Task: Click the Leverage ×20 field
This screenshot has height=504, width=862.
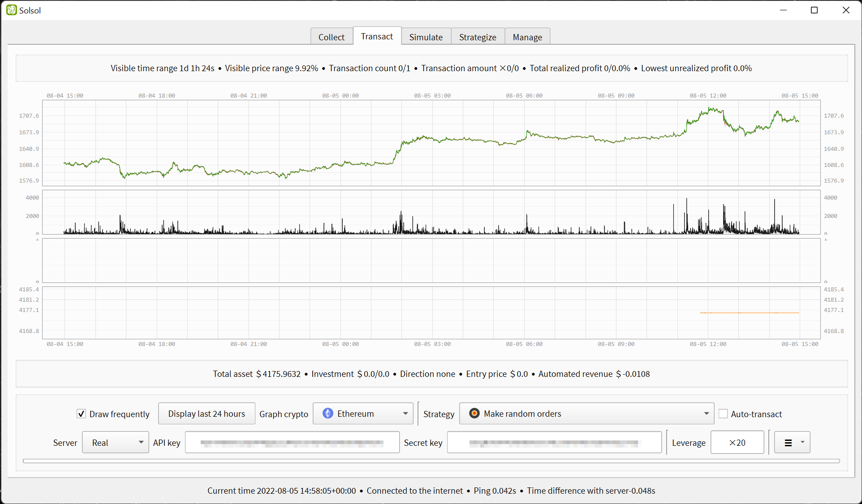Action: [x=737, y=442]
